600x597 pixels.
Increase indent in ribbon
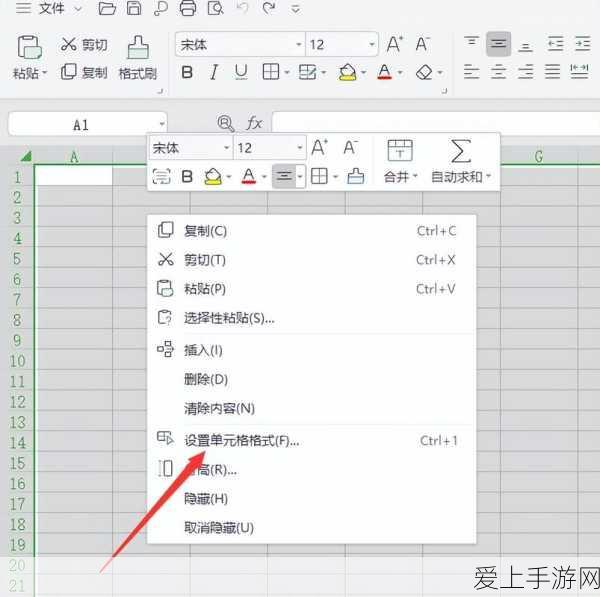click(x=582, y=44)
